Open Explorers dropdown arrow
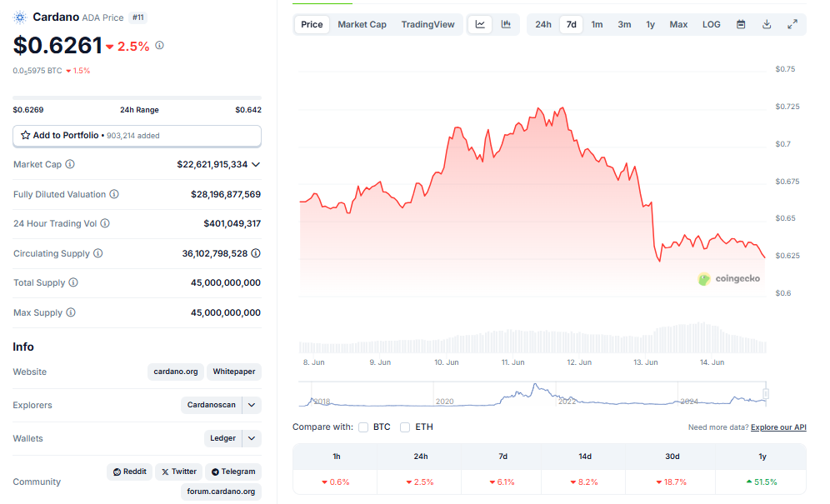 pos(252,405)
